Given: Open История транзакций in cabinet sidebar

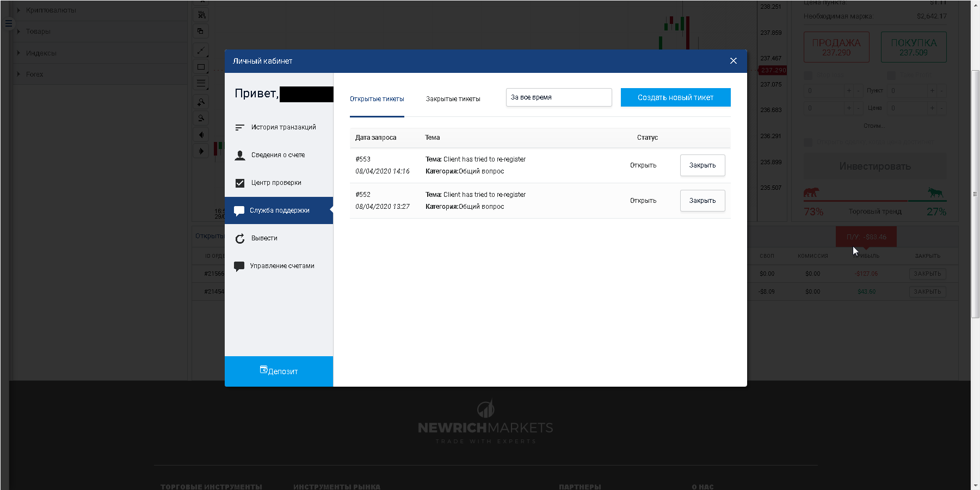Looking at the screenshot, I should 279,127.
